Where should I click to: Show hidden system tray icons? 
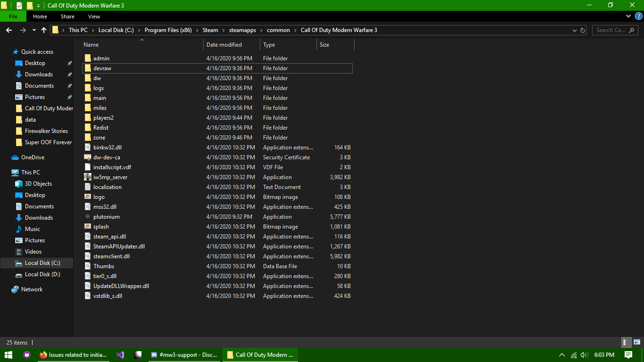coord(561,355)
